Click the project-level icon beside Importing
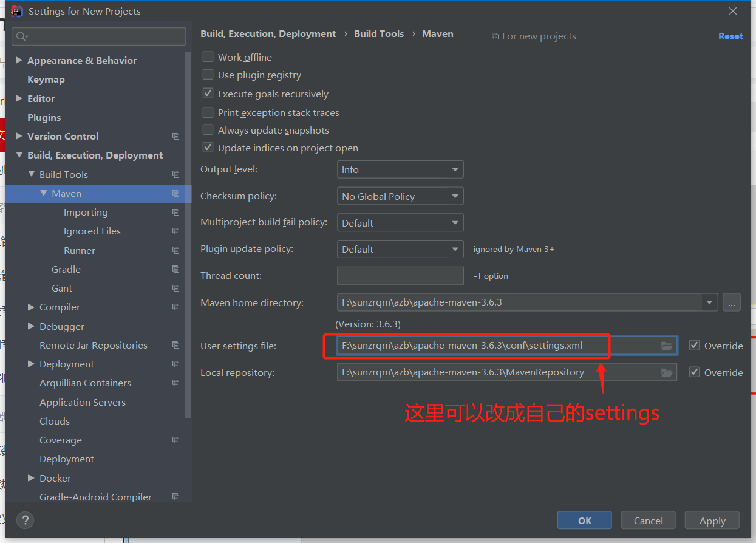 (x=175, y=213)
